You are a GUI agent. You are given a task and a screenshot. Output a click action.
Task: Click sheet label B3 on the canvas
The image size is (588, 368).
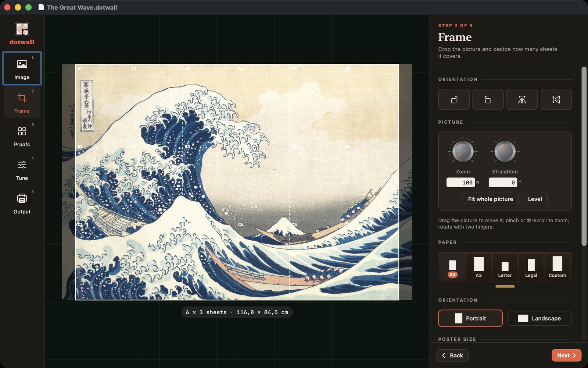[187, 146]
